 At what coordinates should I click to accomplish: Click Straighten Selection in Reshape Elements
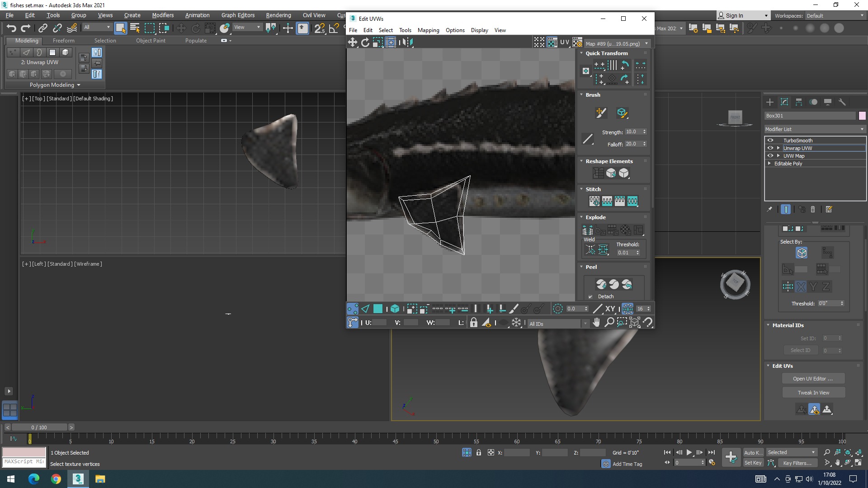(x=599, y=173)
